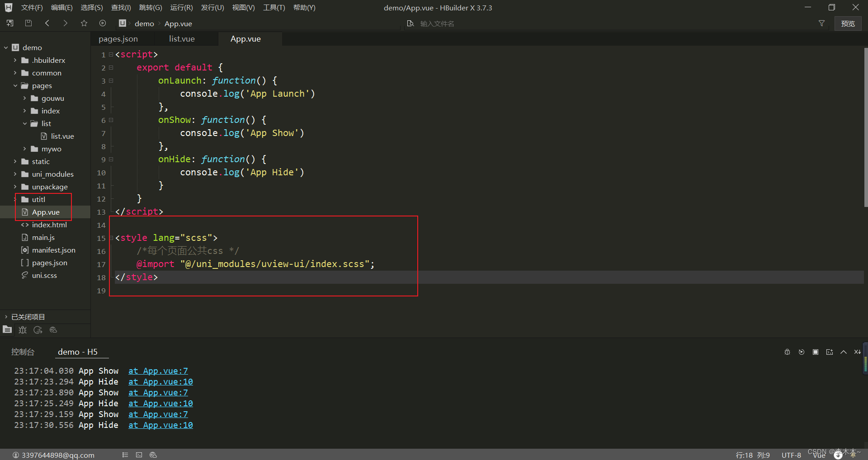Screen dimensions: 868x460
Task: Open project manager icon below file tree
Action: 7,330
